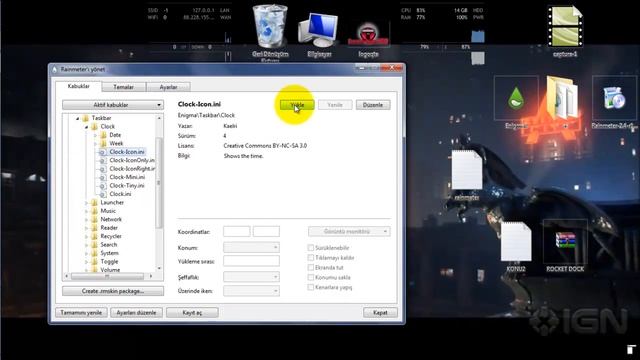Select the Rainmeter-2.4 installer desktop icon
This screenshot has height=360, width=640.
tap(614, 98)
